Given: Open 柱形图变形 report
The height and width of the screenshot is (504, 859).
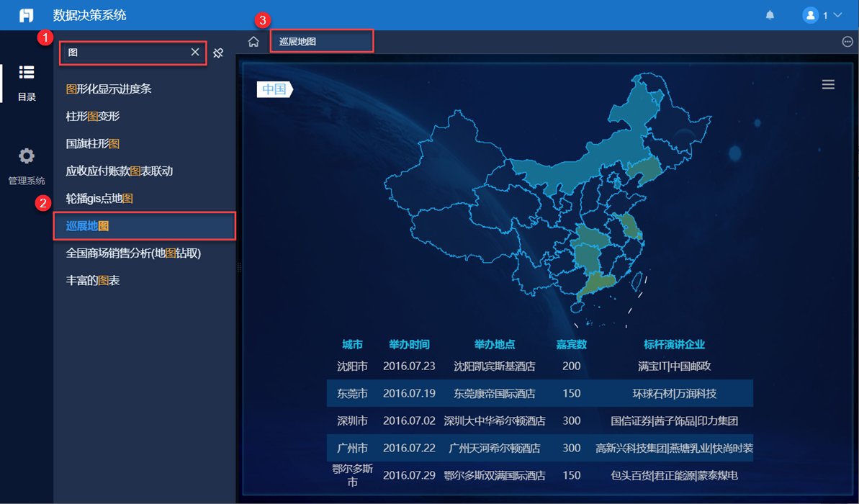Looking at the screenshot, I should coord(93,116).
